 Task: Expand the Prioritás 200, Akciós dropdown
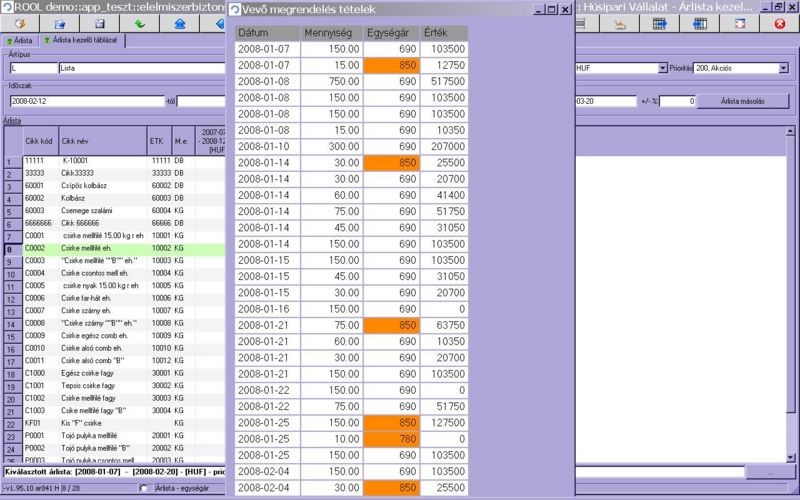coord(785,68)
